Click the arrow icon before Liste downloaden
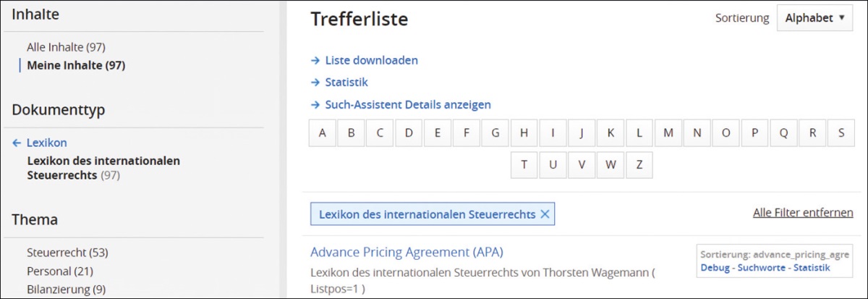Viewport: 868px width, 299px height. click(x=315, y=61)
